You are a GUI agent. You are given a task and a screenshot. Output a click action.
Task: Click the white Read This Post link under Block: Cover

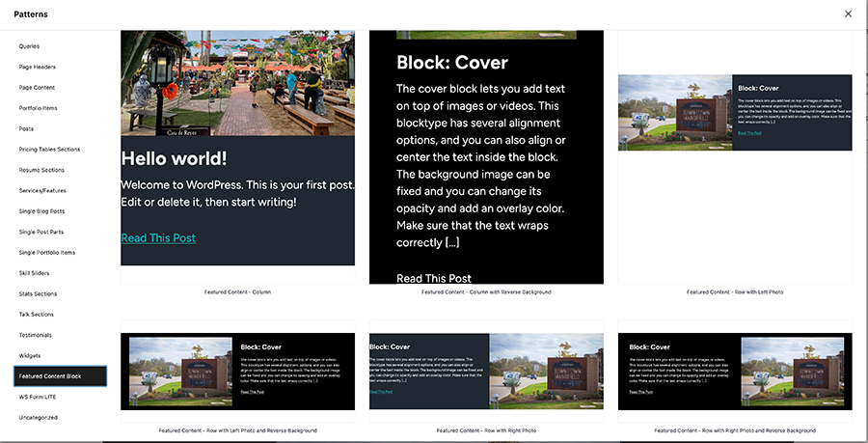(x=434, y=278)
